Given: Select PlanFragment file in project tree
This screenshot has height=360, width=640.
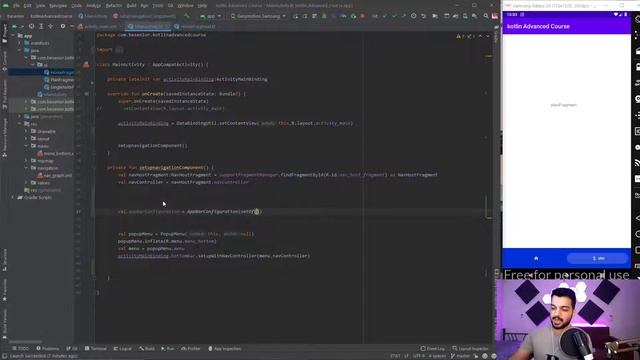Looking at the screenshot, I should pos(59,80).
